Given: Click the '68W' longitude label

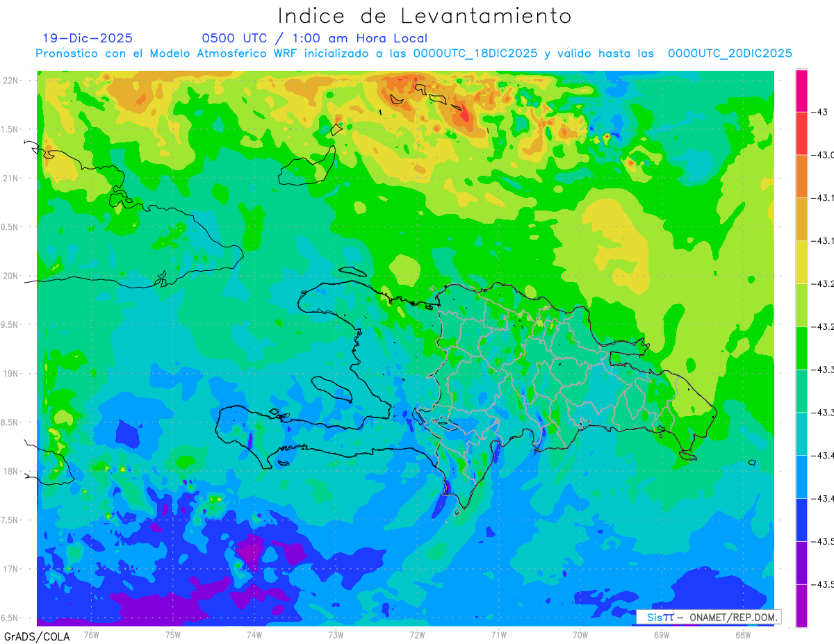Looking at the screenshot, I should coord(743,634).
